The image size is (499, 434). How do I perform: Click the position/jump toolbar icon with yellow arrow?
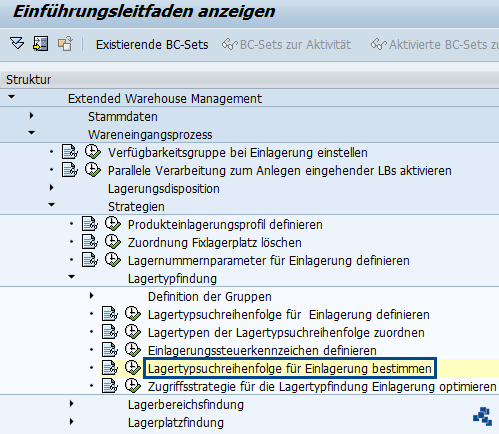pos(41,44)
